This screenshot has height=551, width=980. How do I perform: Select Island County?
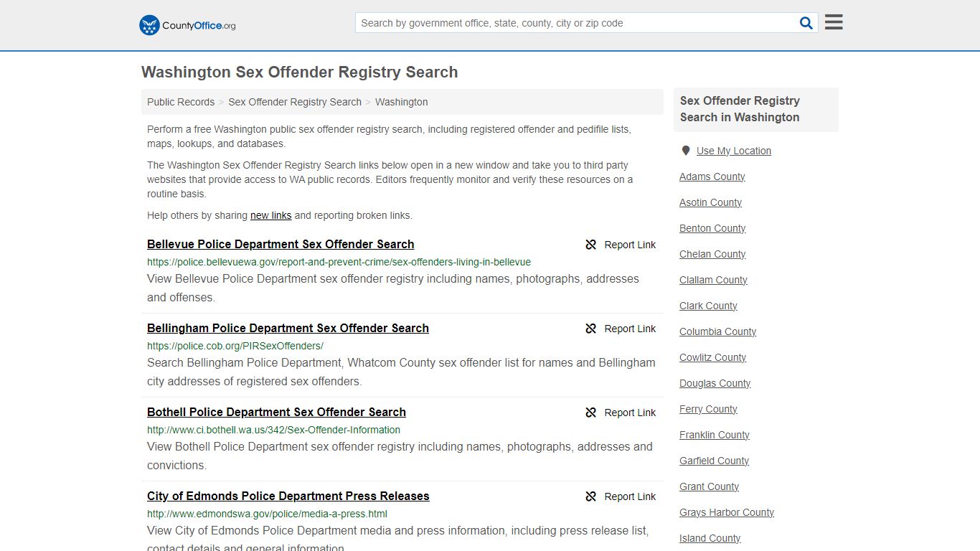(710, 538)
